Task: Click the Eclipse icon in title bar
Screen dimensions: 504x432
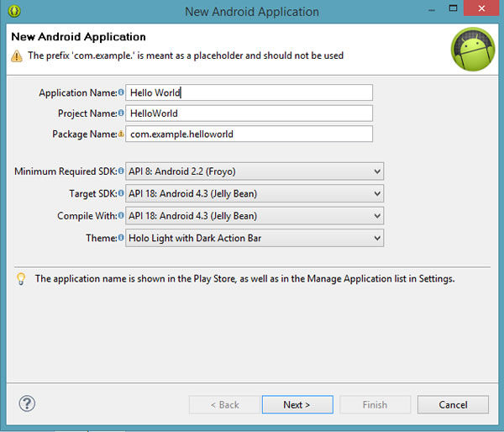Action: click(x=14, y=11)
